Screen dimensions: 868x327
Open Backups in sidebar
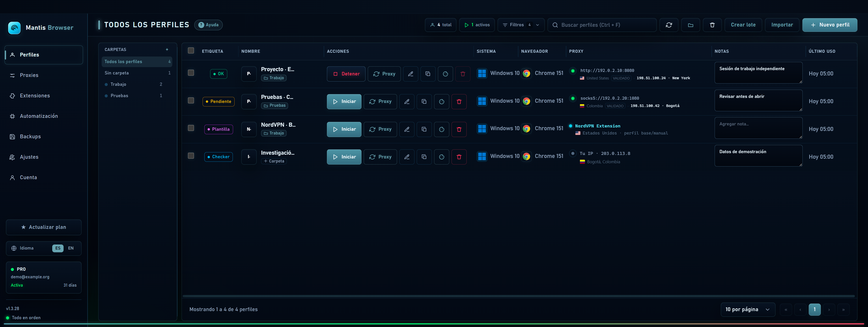click(44, 137)
